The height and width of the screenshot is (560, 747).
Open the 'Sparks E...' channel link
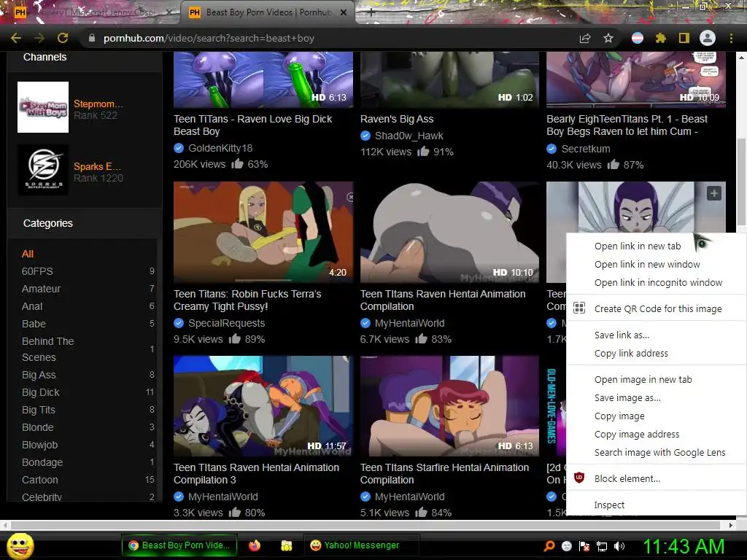click(x=97, y=166)
